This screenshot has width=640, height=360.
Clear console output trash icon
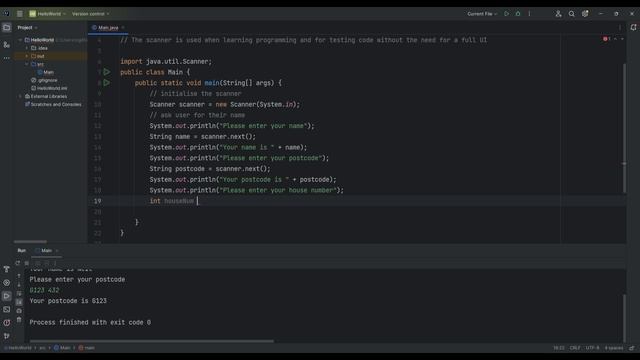coord(19,319)
